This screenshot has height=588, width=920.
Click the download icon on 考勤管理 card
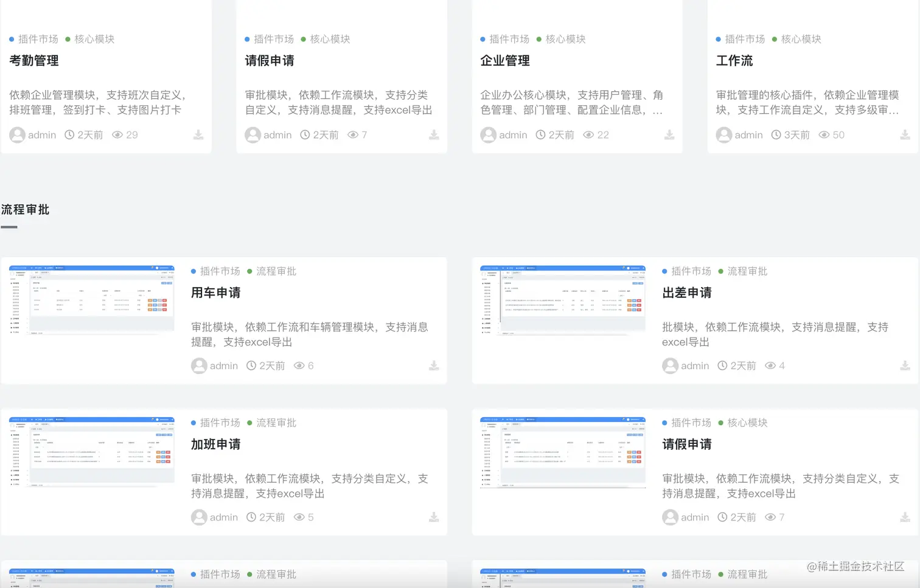point(198,134)
